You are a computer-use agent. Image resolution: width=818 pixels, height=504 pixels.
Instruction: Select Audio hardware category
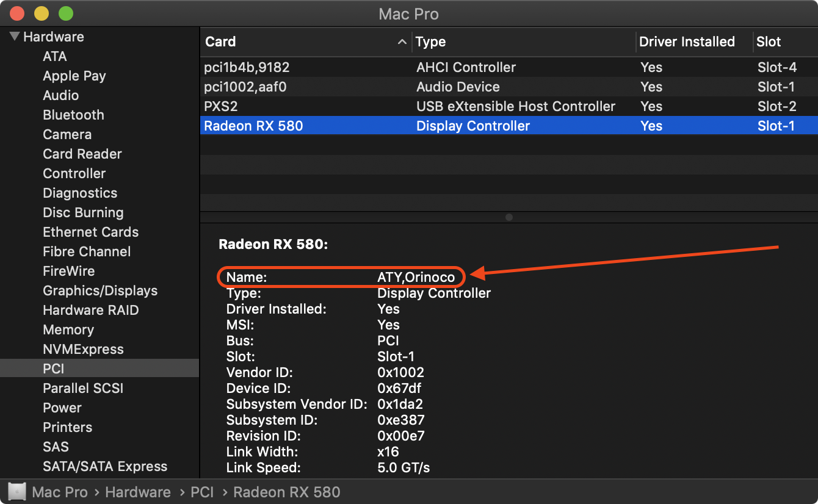tap(60, 95)
